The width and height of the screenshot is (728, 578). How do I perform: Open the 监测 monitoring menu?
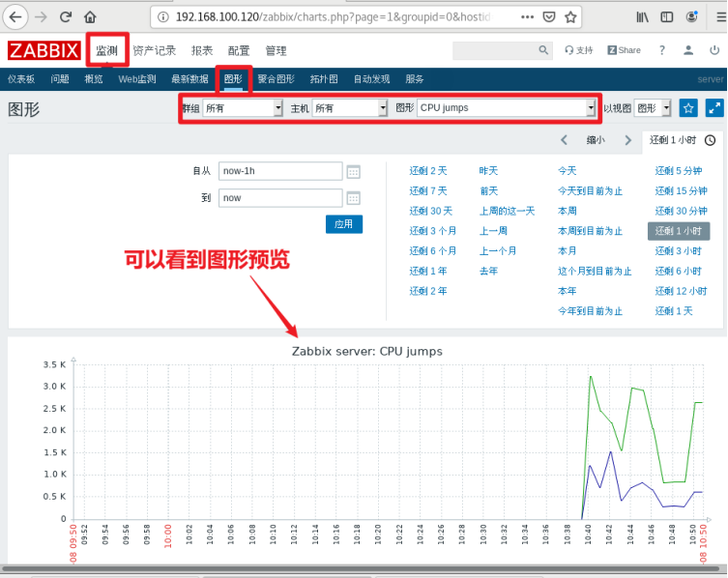[x=106, y=50]
